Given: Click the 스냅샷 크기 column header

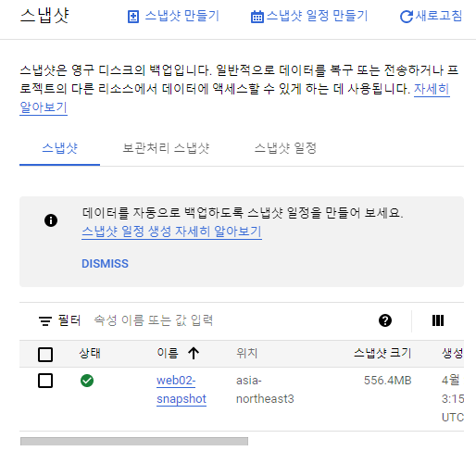Looking at the screenshot, I should click(x=382, y=353).
